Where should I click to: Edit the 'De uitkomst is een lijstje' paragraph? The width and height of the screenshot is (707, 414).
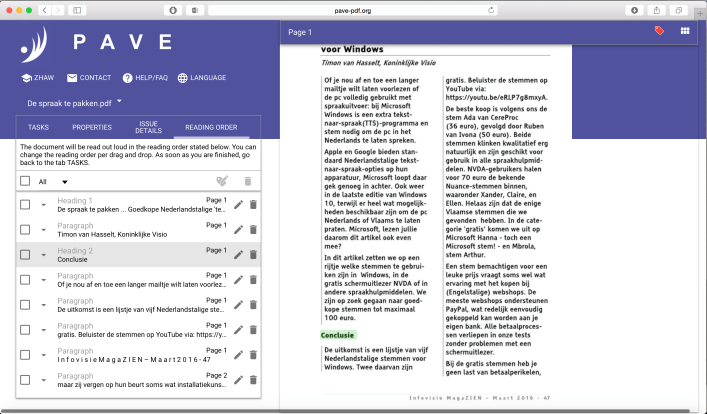tap(238, 305)
